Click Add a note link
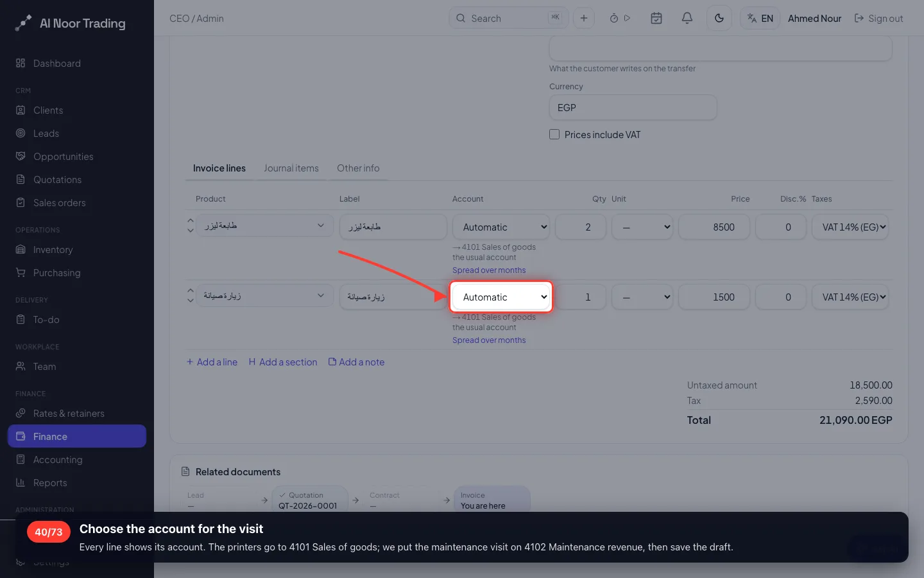The image size is (924, 578). pos(357,362)
